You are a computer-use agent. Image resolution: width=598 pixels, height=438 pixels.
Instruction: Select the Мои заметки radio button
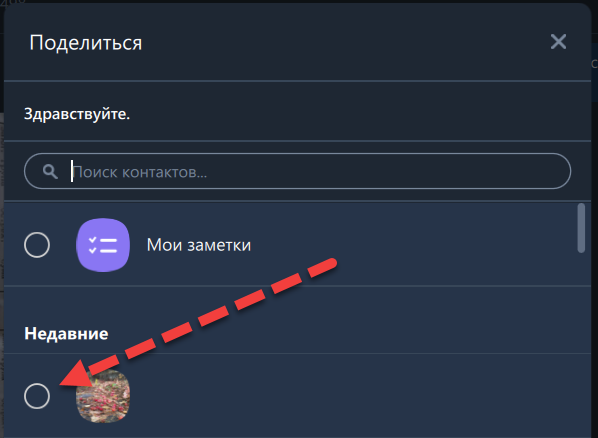coord(37,245)
